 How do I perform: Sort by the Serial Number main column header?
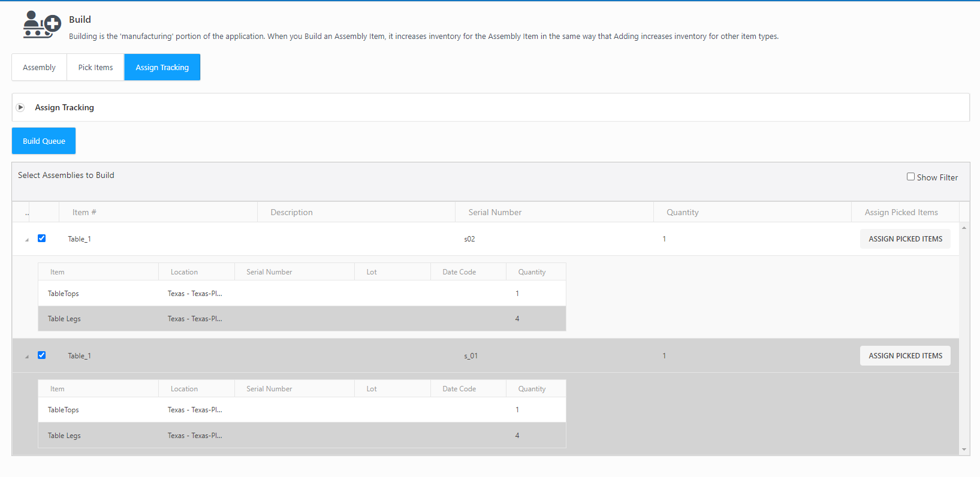coord(494,212)
